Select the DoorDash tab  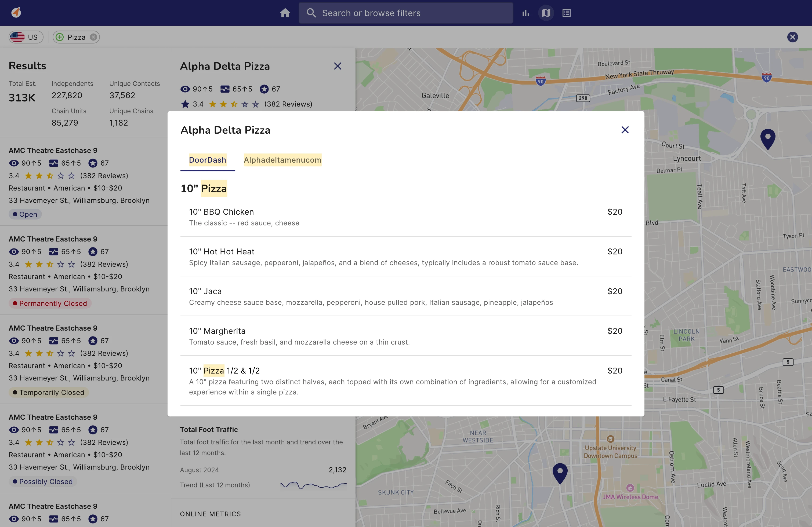208,160
